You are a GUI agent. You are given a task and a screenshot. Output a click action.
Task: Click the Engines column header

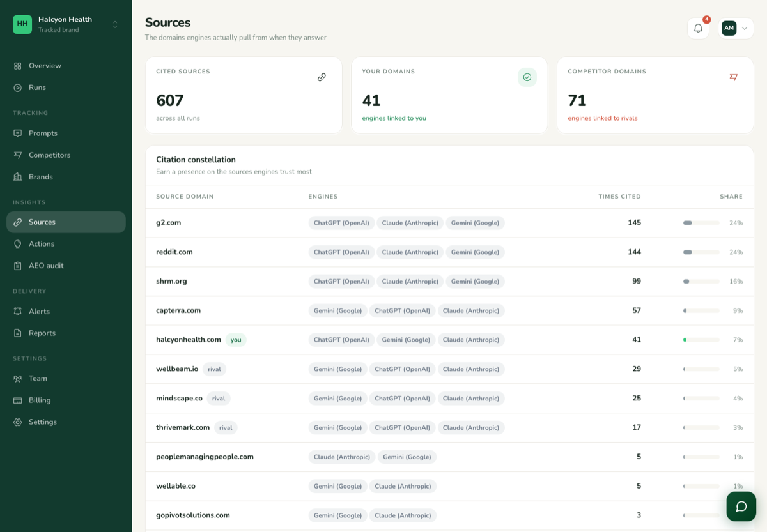(323, 197)
